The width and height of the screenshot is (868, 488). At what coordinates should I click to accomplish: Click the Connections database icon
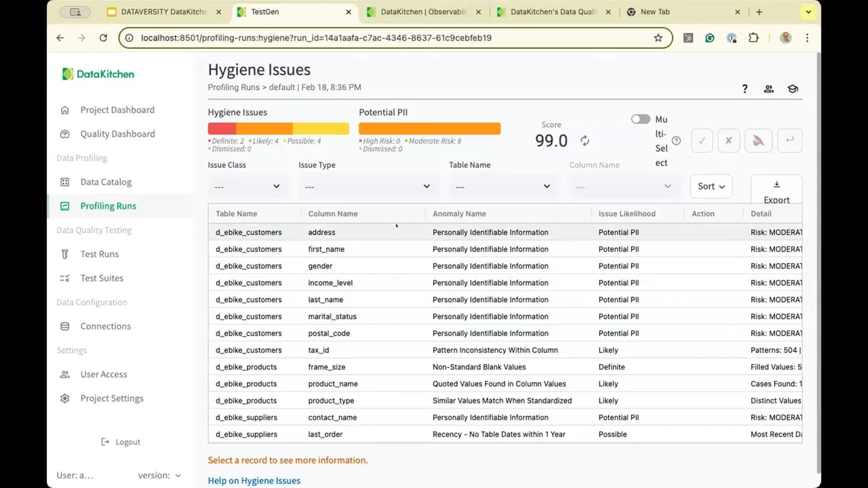point(65,326)
